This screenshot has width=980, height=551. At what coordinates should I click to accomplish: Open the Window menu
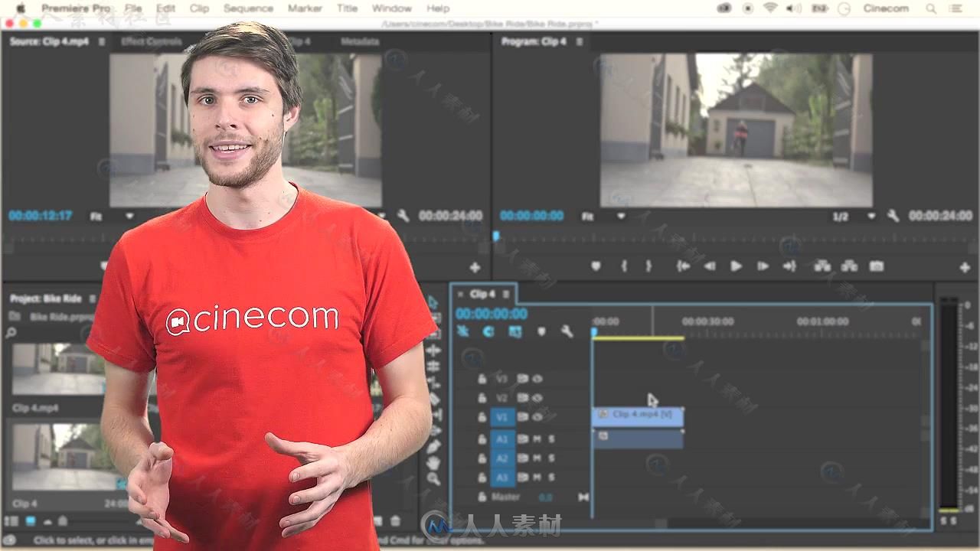[391, 8]
